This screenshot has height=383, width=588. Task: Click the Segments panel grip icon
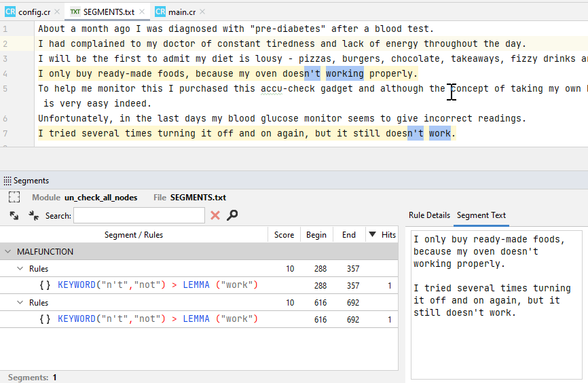point(7,181)
